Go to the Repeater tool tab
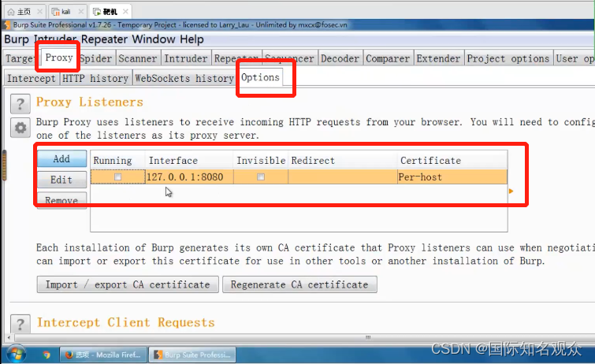595x364 pixels. coord(236,58)
